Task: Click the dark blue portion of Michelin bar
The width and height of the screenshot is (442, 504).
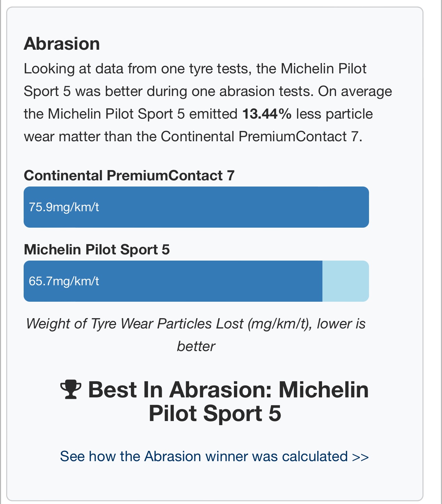Action: [173, 281]
